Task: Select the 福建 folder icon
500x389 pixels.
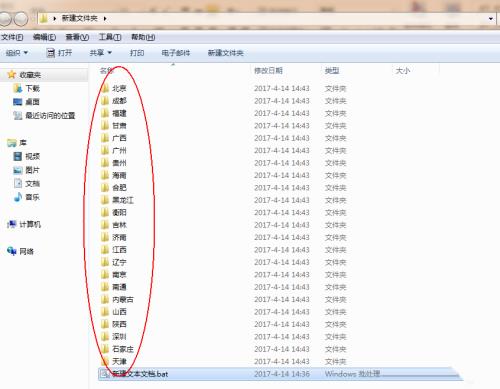Action: pyautogui.click(x=105, y=113)
